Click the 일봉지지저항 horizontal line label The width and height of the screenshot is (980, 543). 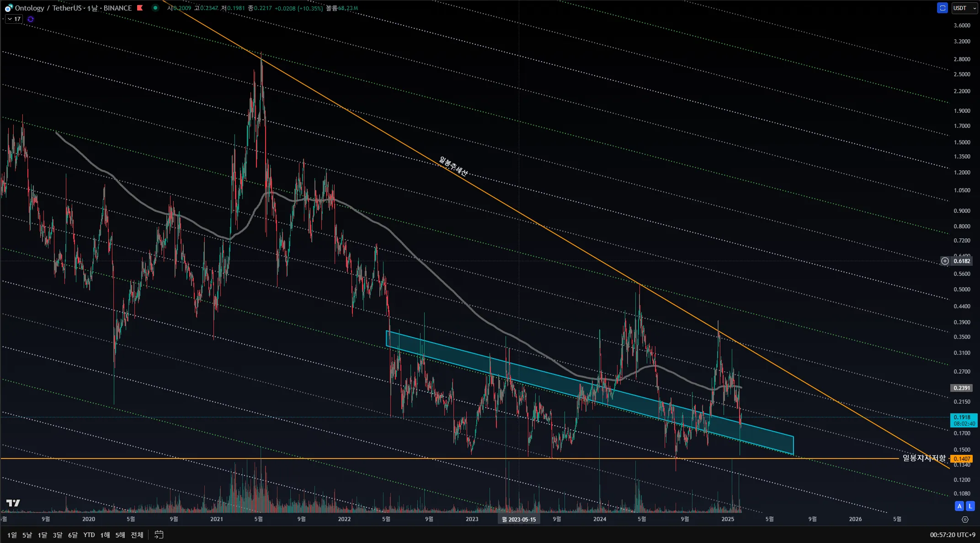click(924, 458)
